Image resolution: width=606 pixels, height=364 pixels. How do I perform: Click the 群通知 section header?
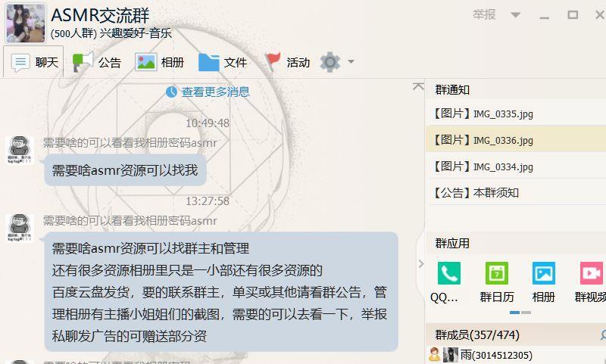click(452, 90)
